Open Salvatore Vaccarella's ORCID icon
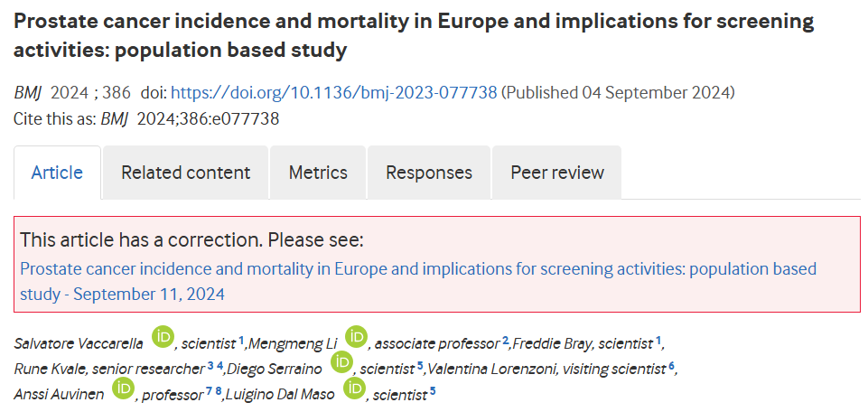The image size is (868, 412). coord(163,338)
